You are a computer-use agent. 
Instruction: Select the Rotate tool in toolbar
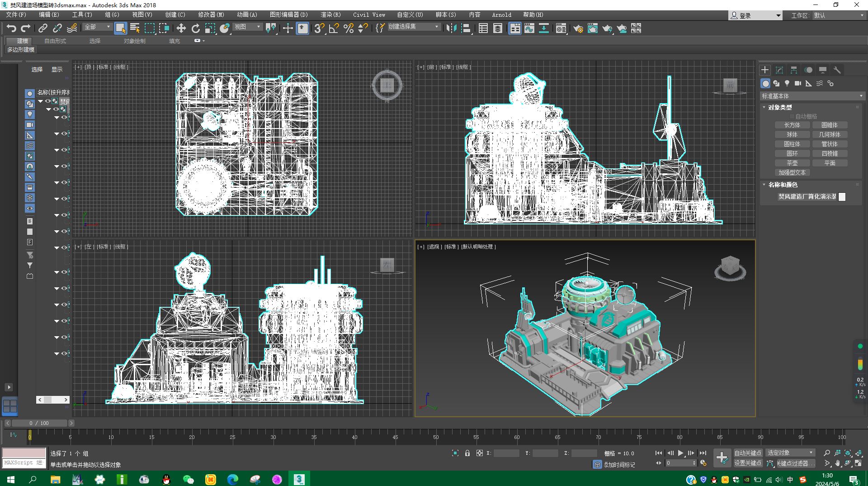tap(195, 29)
